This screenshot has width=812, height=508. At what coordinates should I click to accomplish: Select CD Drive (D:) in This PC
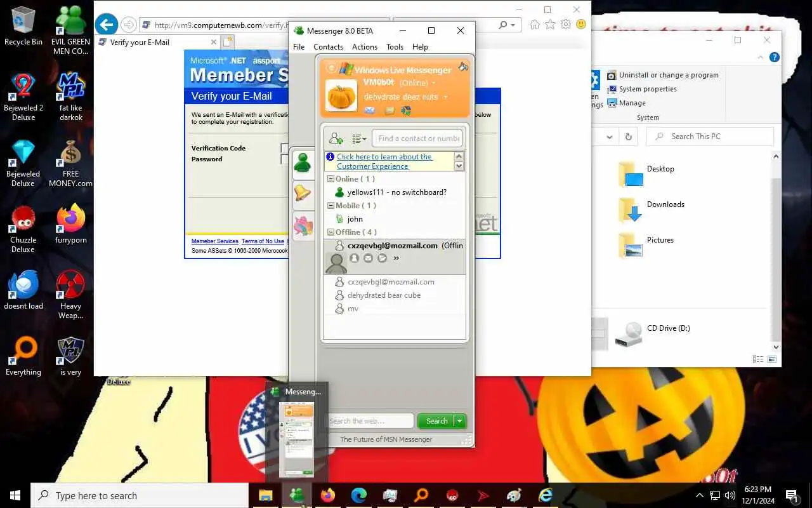(652, 333)
